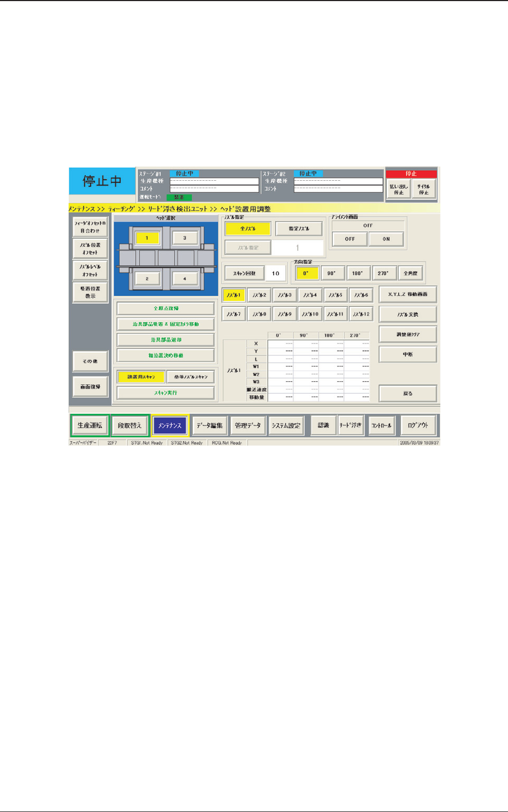The height and width of the screenshot is (812, 508).
Task: Open 認識 recognition screen
Action: click(323, 425)
